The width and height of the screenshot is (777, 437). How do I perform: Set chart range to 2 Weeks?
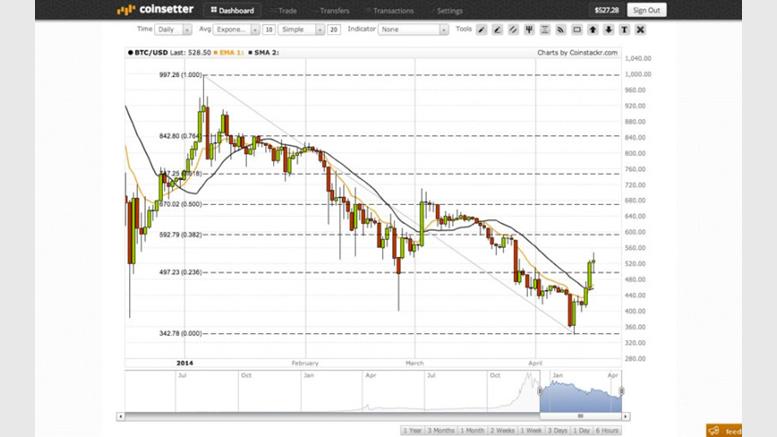[502, 431]
